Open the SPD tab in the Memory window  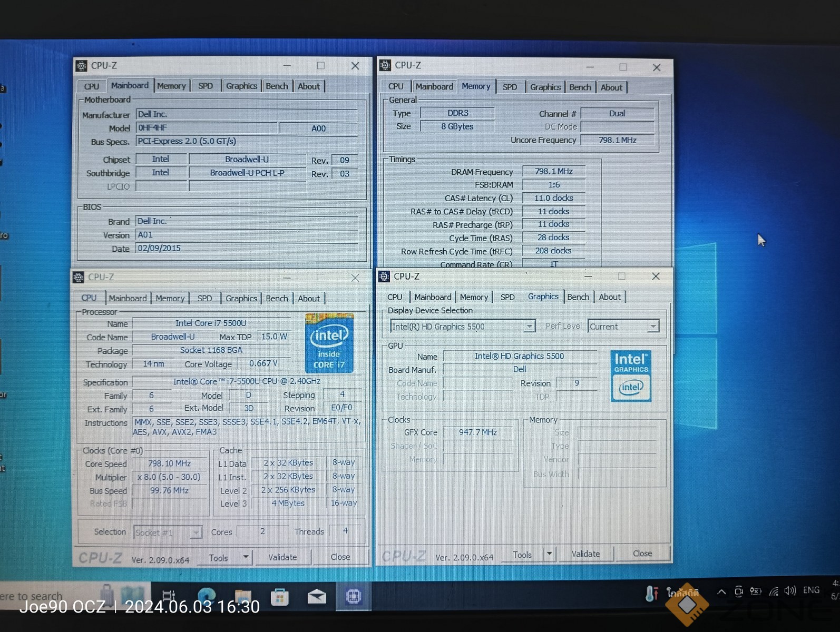510,87
